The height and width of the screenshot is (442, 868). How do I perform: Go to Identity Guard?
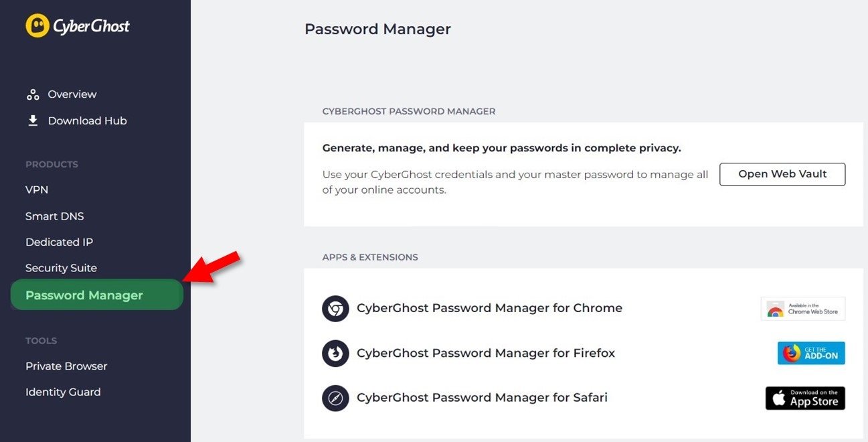(x=63, y=392)
